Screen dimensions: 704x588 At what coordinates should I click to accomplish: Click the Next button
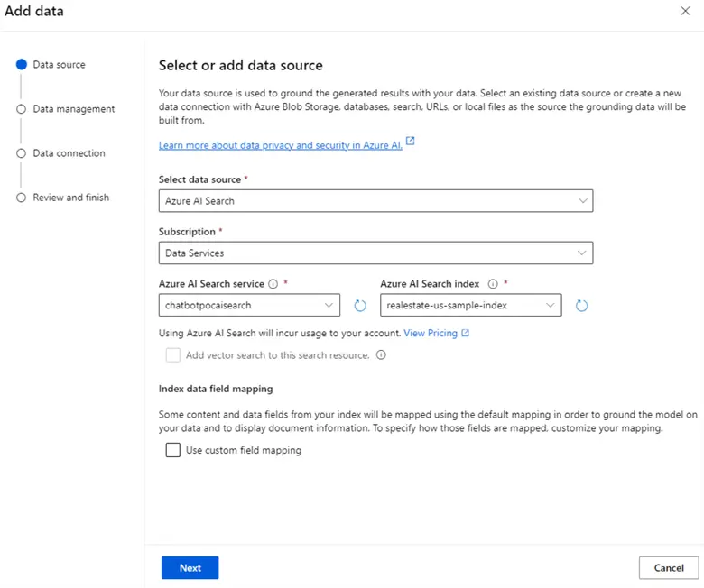190,567
